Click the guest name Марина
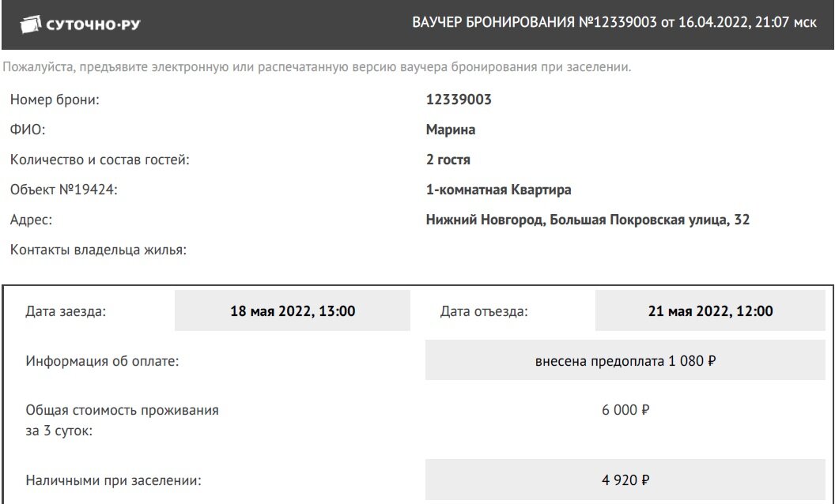 click(451, 130)
